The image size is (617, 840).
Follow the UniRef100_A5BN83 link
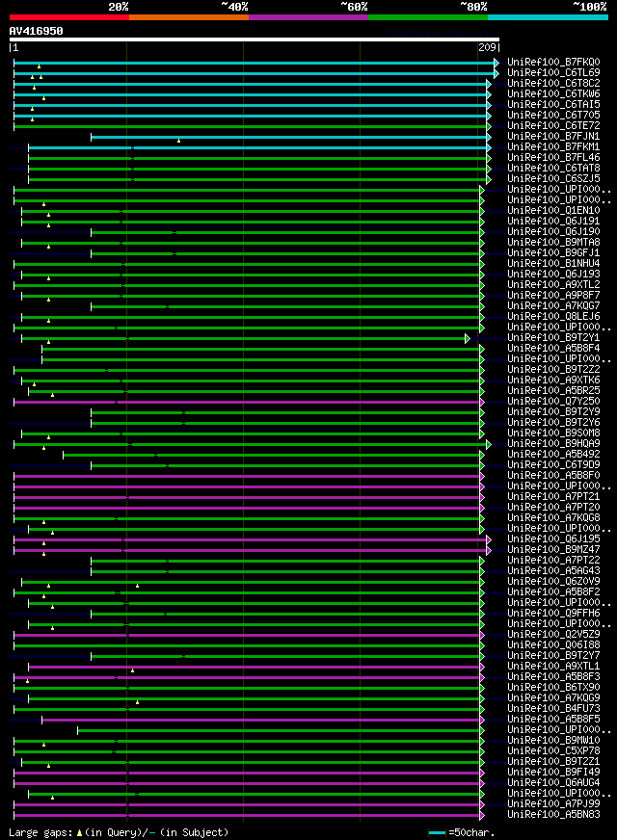(553, 814)
